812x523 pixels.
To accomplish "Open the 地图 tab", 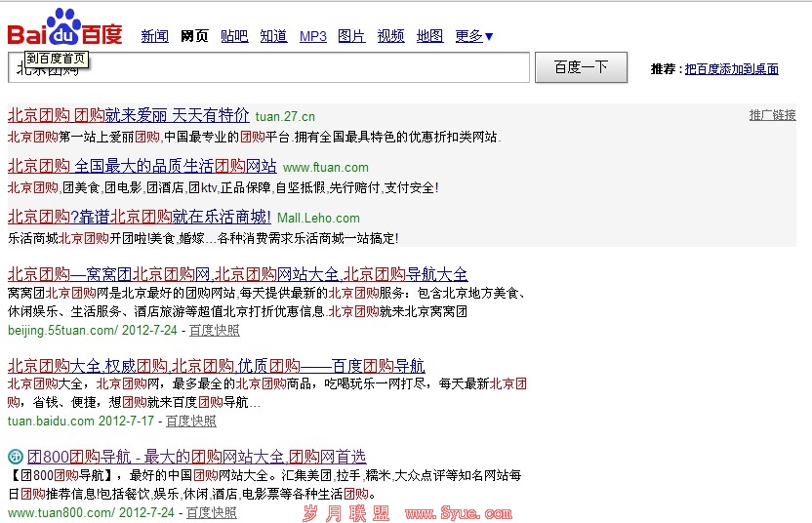I will [x=429, y=36].
